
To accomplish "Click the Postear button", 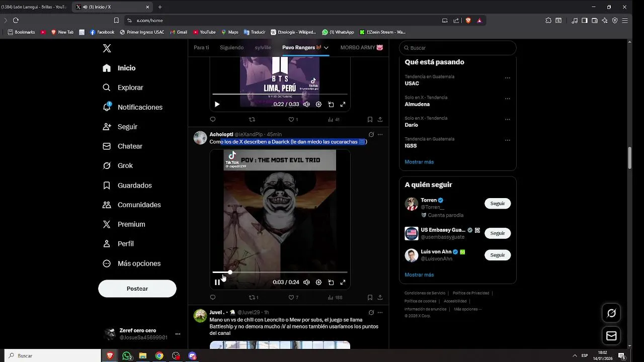I will pos(137,289).
